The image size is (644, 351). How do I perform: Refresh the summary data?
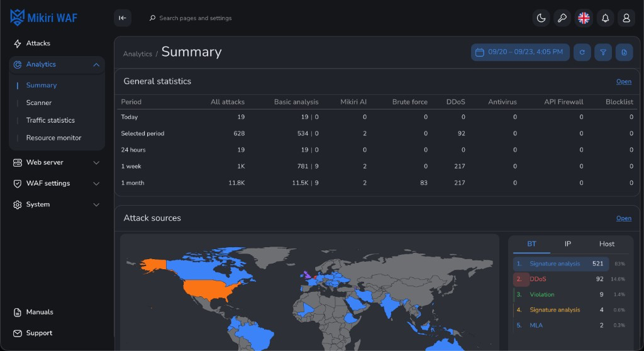click(582, 52)
